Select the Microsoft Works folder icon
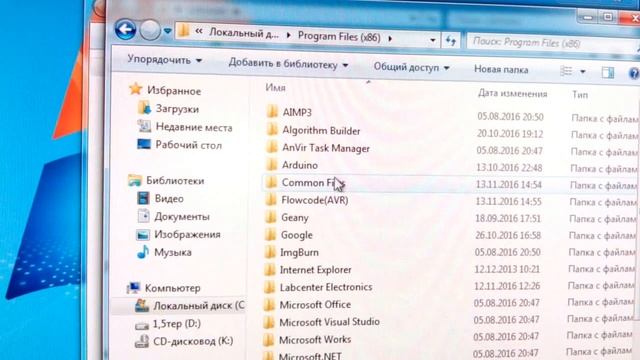The image size is (640, 360). 269,340
